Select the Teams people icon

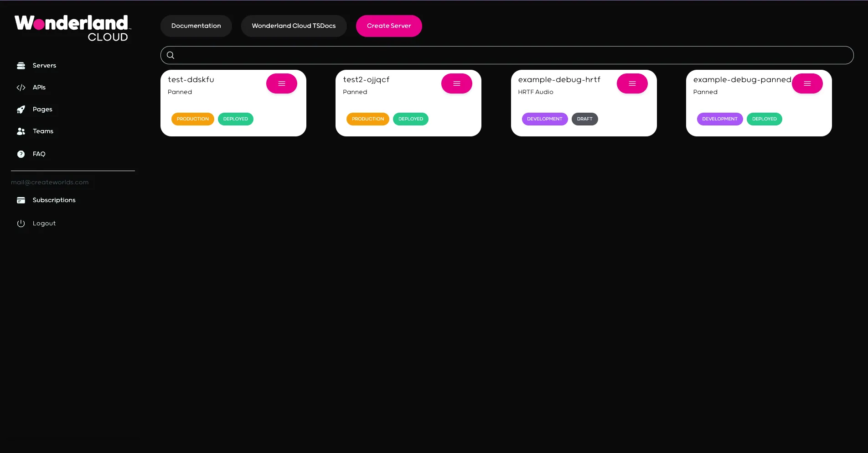click(21, 131)
